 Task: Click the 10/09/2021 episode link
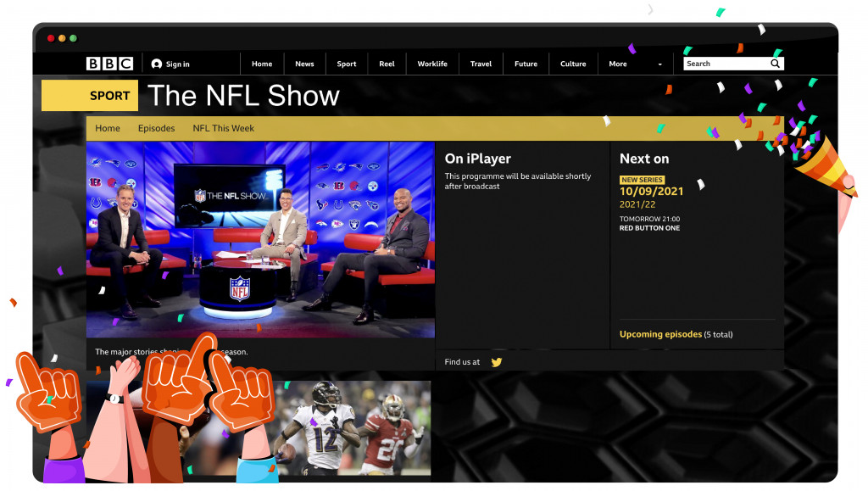coord(651,192)
